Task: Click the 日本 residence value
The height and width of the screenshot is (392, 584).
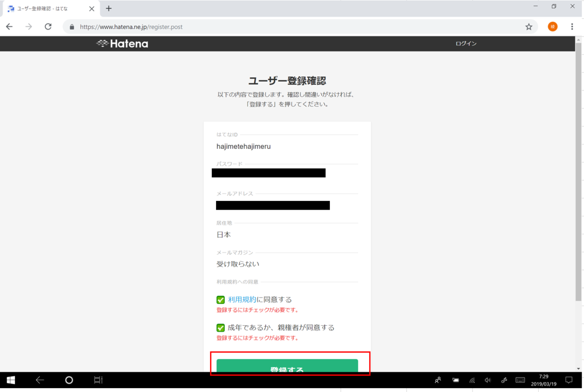Action: pos(223,234)
